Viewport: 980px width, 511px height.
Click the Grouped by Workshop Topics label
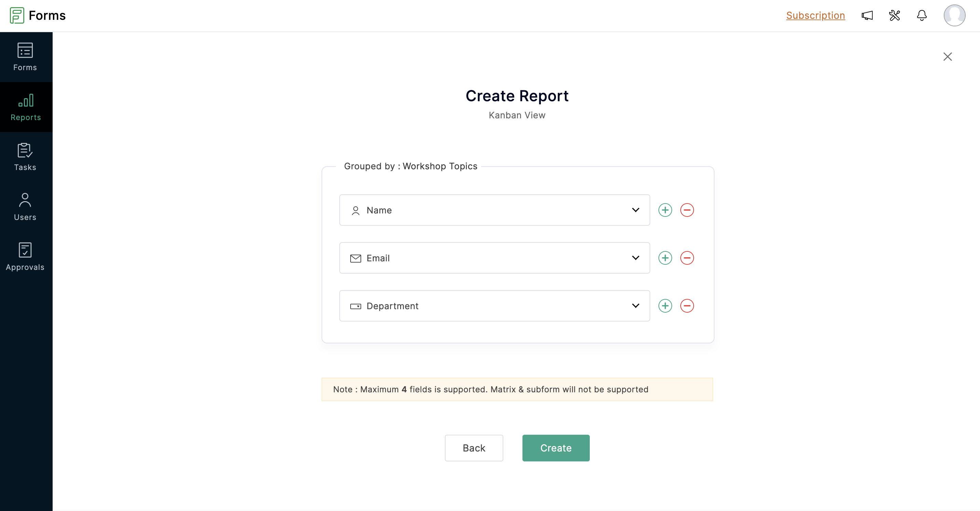point(410,166)
